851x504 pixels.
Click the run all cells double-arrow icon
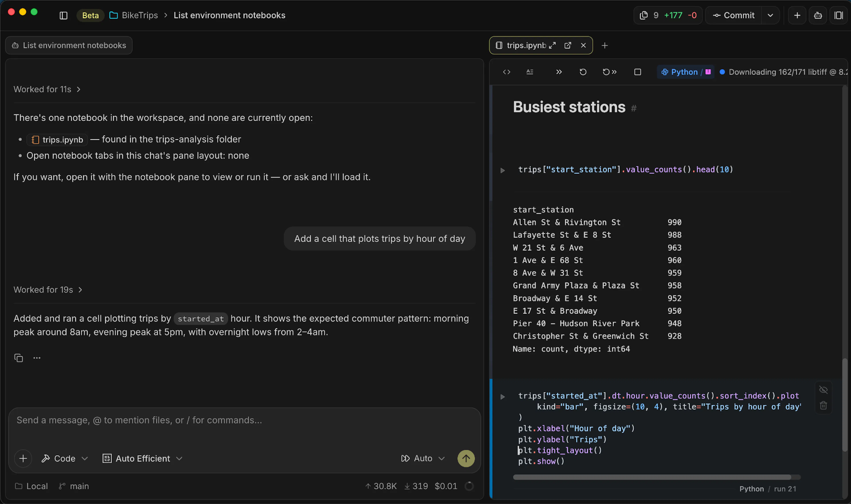pyautogui.click(x=559, y=72)
